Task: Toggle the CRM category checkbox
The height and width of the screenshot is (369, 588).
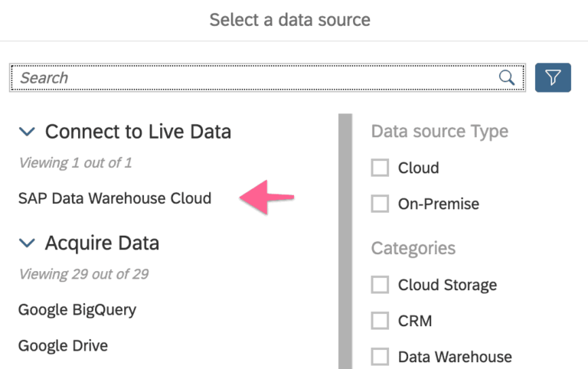Action: (380, 321)
